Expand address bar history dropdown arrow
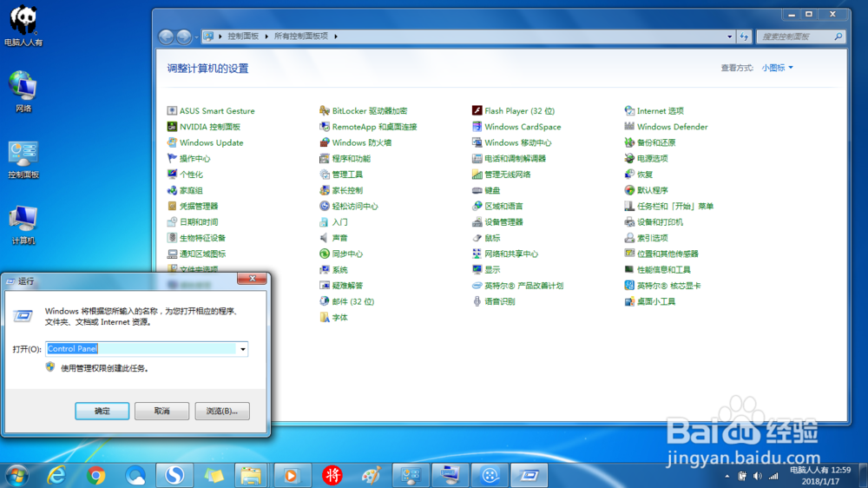Image resolution: width=868 pixels, height=488 pixels. 730,36
